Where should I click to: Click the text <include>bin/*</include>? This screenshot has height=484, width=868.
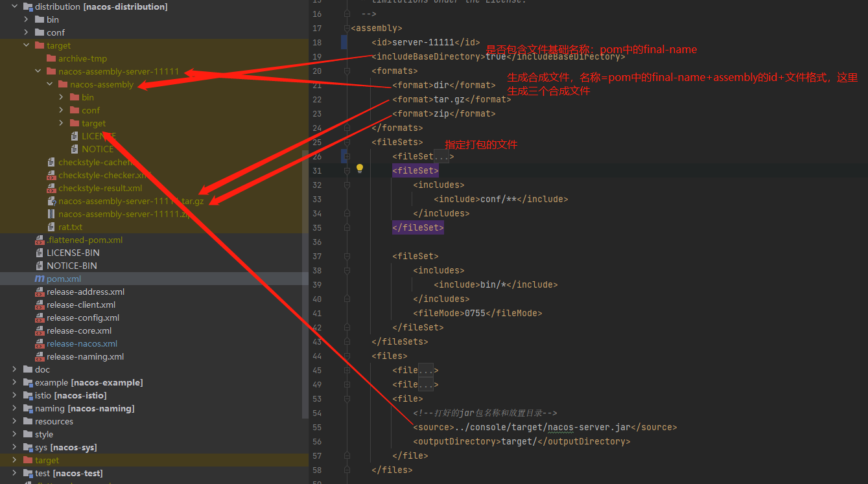coord(495,284)
